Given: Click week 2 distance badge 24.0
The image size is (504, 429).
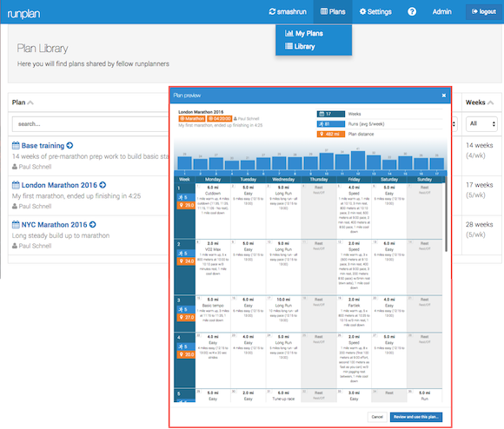Looking at the screenshot, I should [186, 261].
